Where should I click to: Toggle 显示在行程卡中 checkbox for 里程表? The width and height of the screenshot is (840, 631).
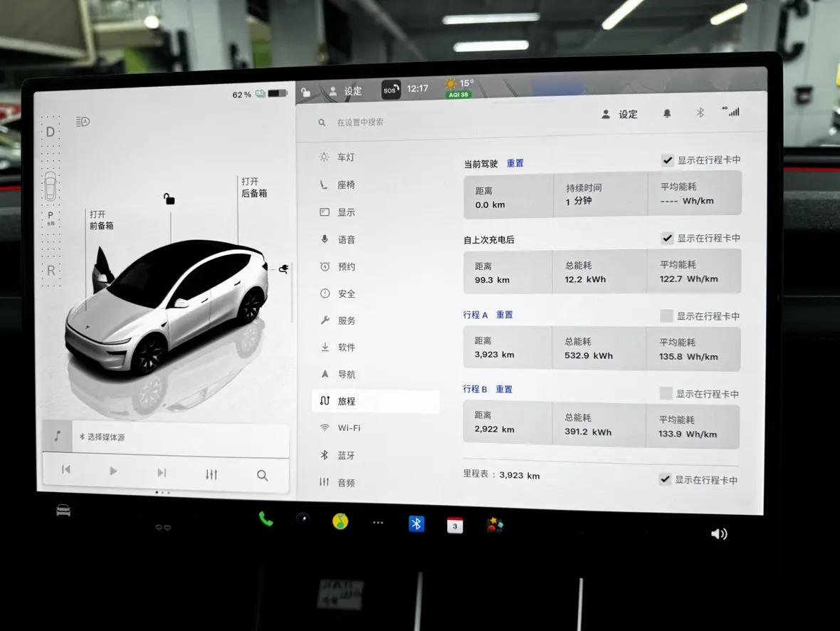665,479
